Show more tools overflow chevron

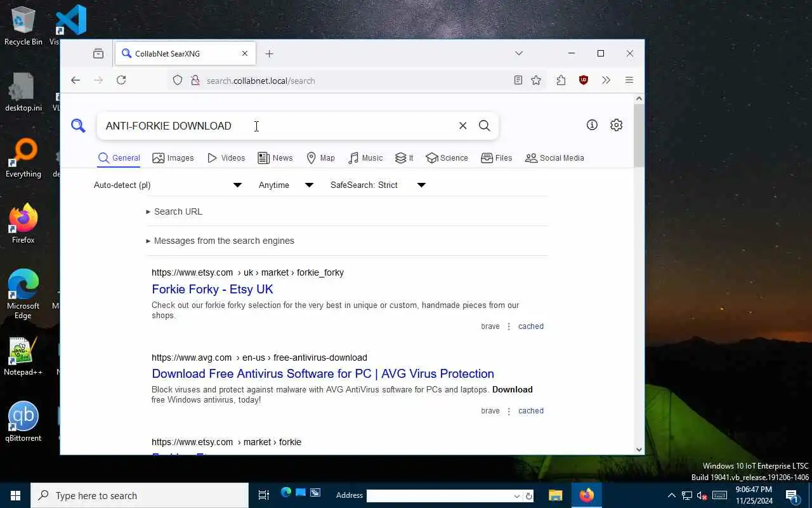606,80
